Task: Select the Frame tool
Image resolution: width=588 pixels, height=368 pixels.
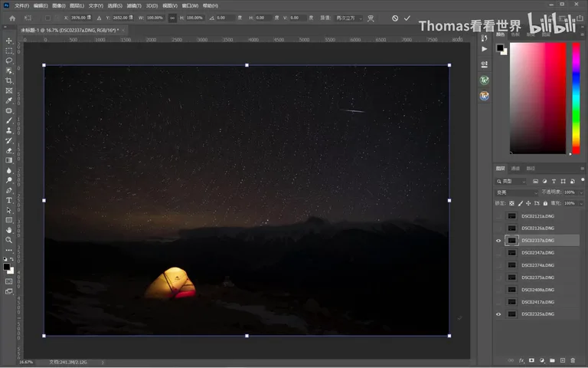Action: pos(9,90)
